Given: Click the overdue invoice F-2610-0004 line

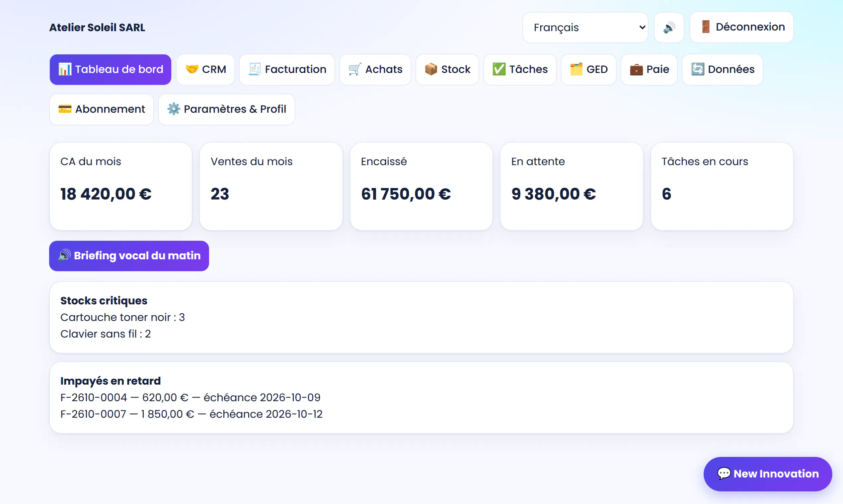Looking at the screenshot, I should click(191, 397).
